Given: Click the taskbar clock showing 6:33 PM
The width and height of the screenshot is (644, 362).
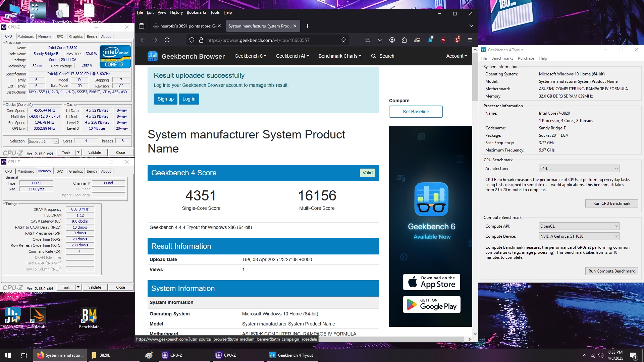Looking at the screenshot, I should [x=615, y=355].
